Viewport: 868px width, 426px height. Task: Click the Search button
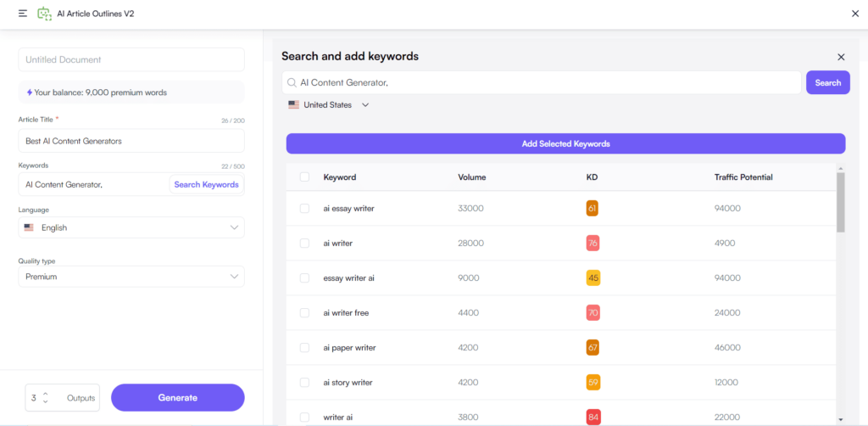pos(827,82)
